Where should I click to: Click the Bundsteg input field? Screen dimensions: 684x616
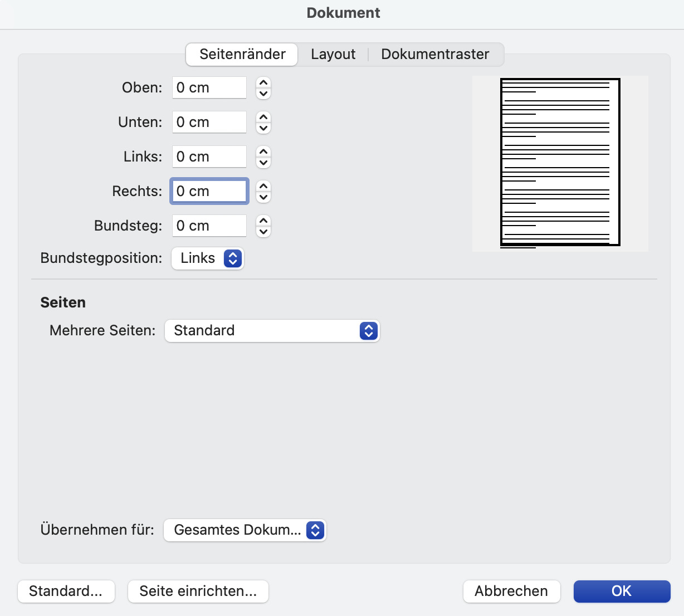coord(209,226)
